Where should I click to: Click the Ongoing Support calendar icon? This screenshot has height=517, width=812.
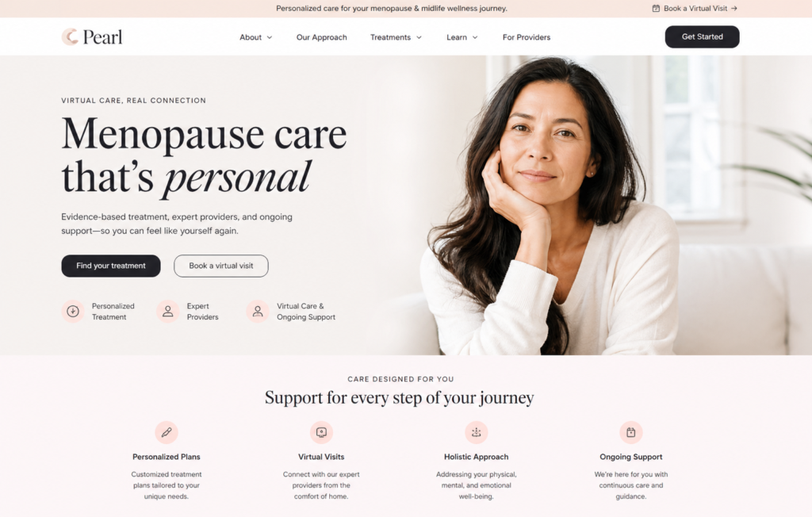coord(630,432)
